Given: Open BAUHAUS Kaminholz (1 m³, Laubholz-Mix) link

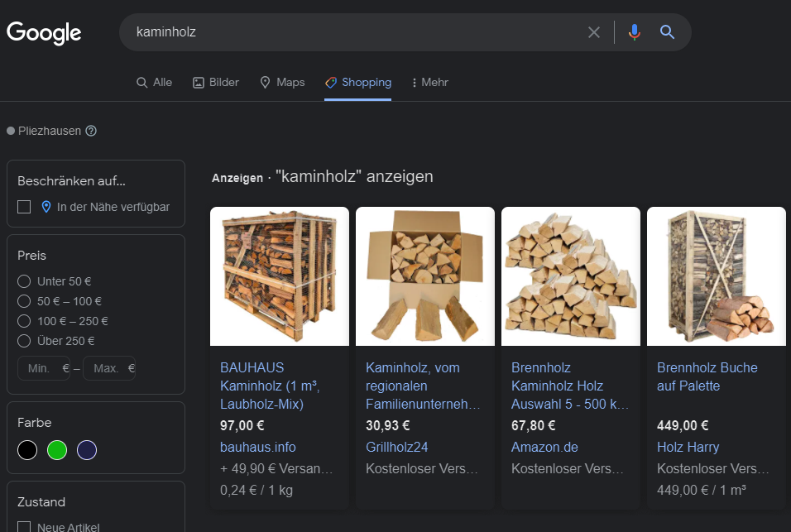Looking at the screenshot, I should click(x=270, y=386).
